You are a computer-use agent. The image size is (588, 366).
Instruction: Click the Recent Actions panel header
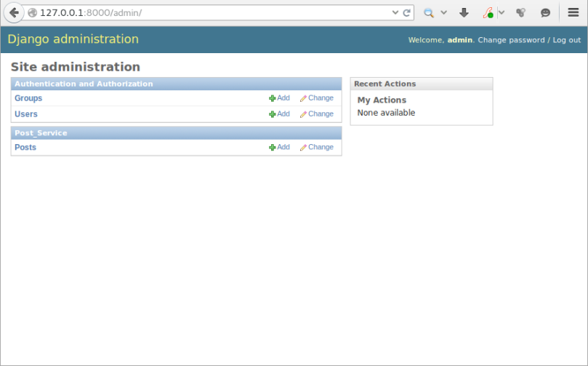(x=422, y=84)
